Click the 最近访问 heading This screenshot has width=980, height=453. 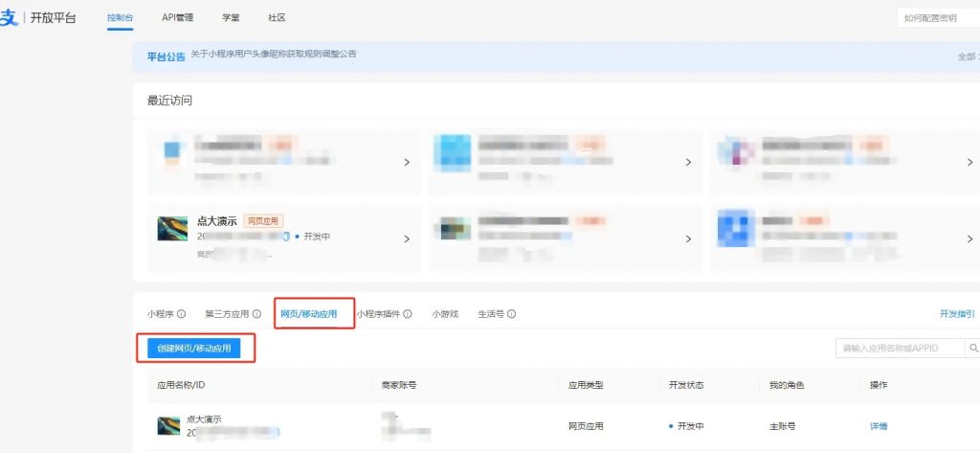click(169, 101)
